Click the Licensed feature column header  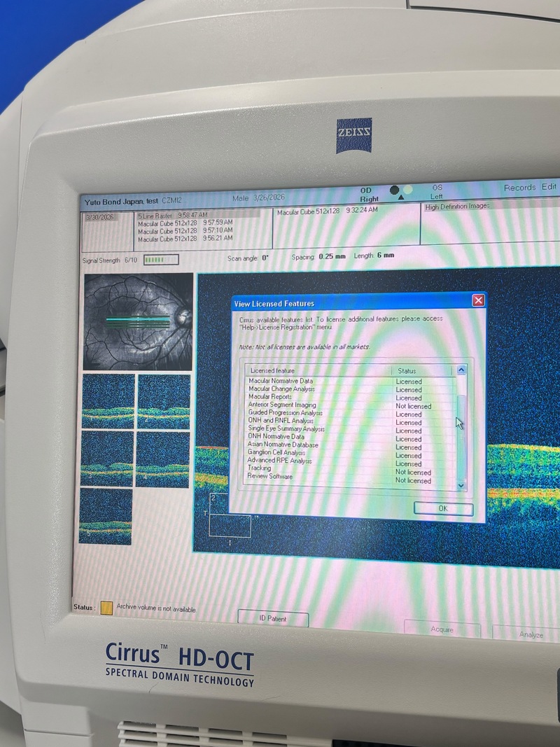point(273,370)
